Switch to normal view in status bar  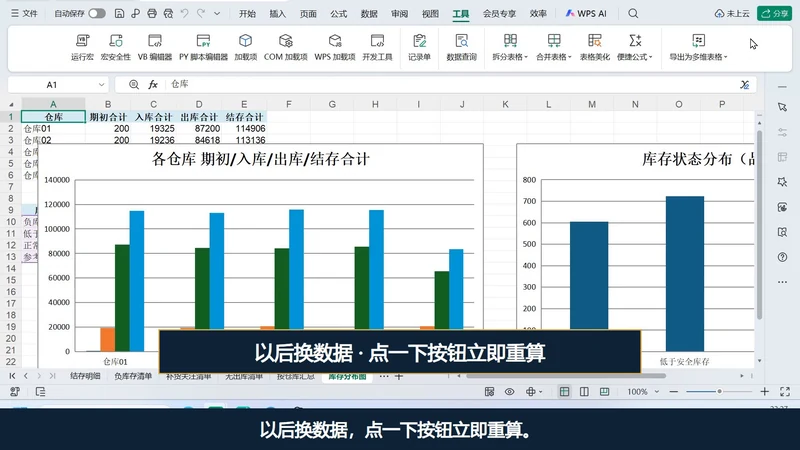tap(564, 392)
